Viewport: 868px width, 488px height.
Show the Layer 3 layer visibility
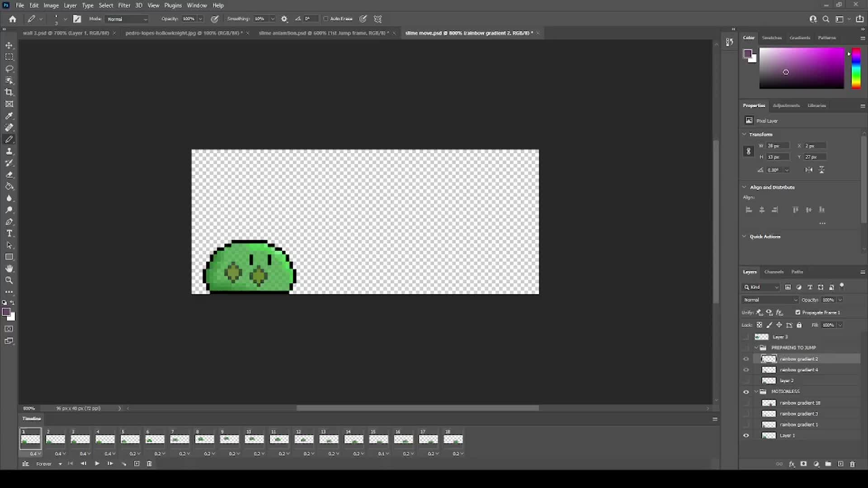(746, 337)
